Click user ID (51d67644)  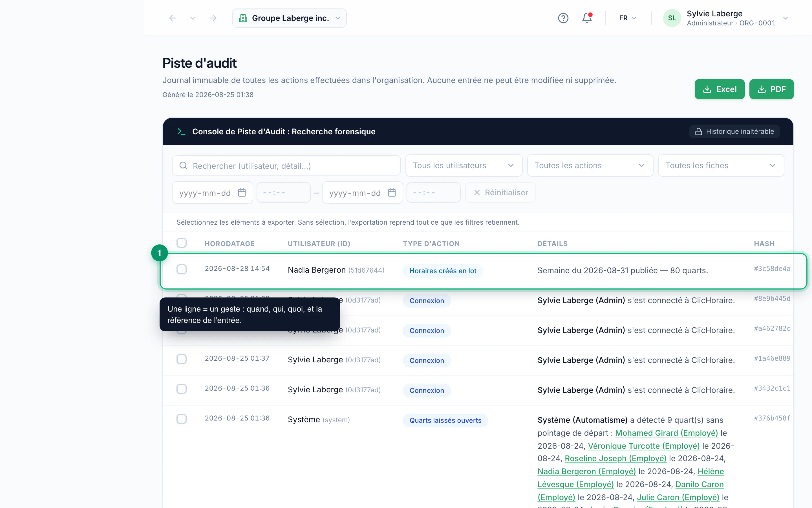pyautogui.click(x=366, y=270)
